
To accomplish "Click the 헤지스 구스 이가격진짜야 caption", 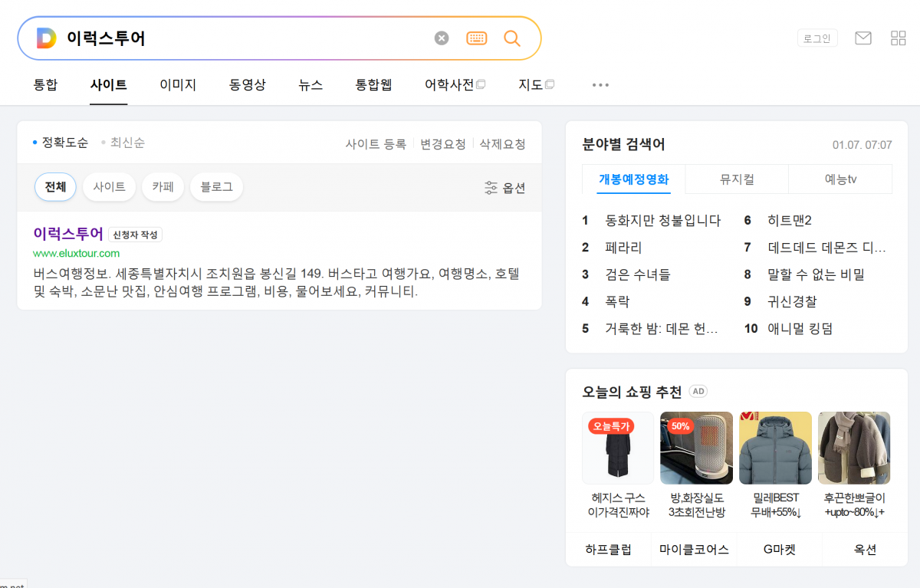I will pyautogui.click(x=618, y=505).
